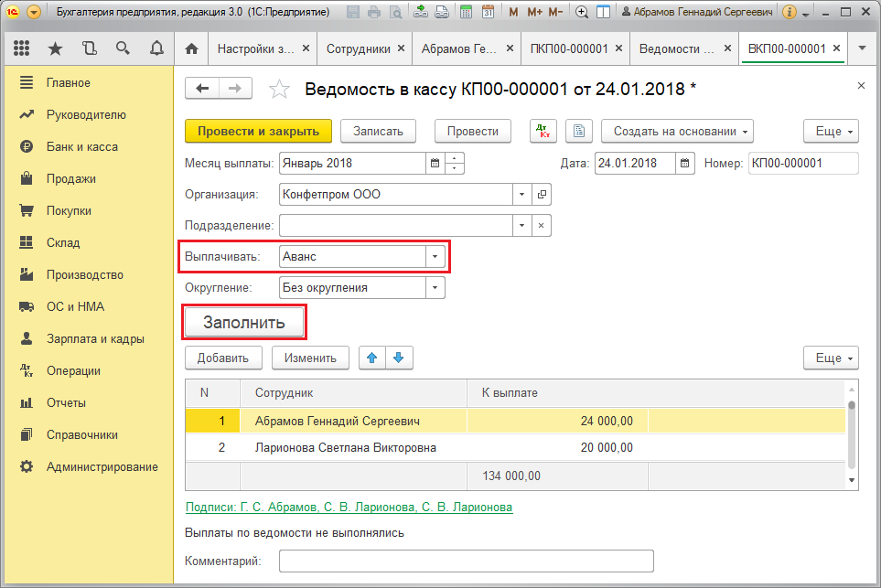The height and width of the screenshot is (588, 881).
Task: Open the Еще menu above the table
Action: 831,358
